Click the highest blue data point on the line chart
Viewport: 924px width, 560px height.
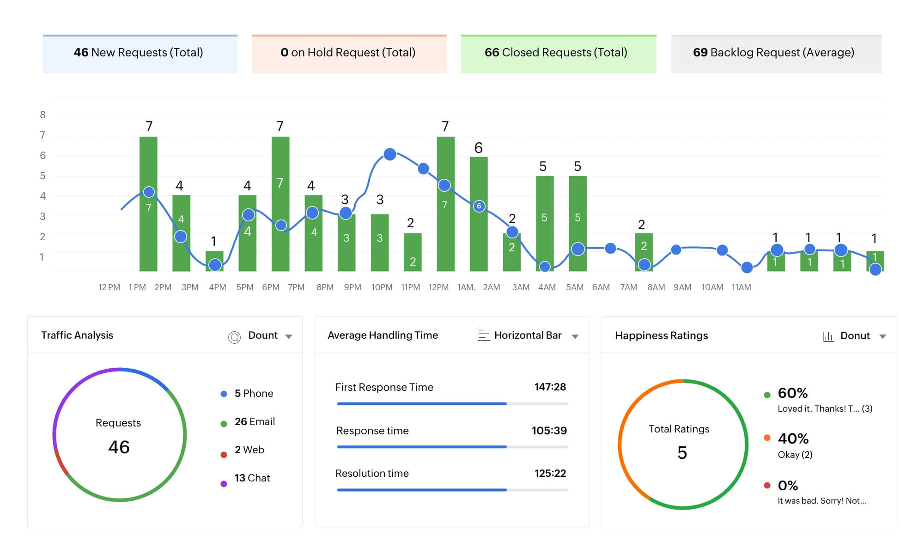click(x=390, y=154)
